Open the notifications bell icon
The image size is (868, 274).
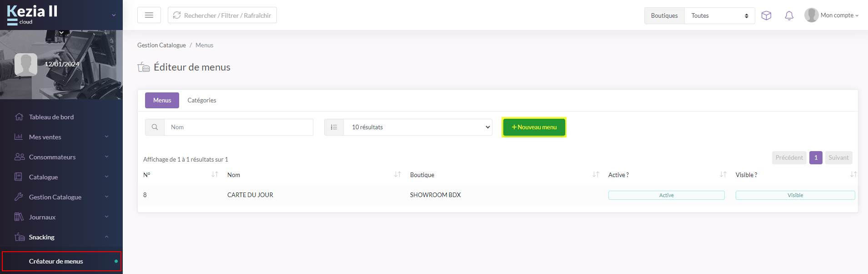pos(789,15)
